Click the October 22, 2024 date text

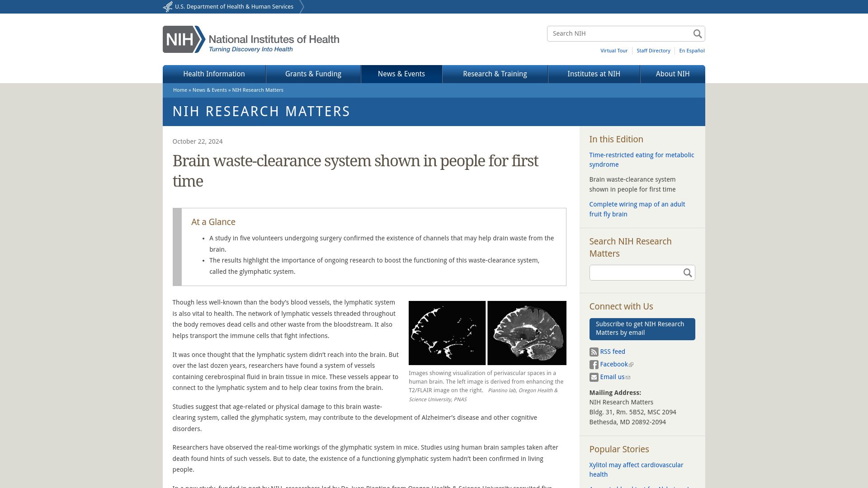(x=198, y=142)
